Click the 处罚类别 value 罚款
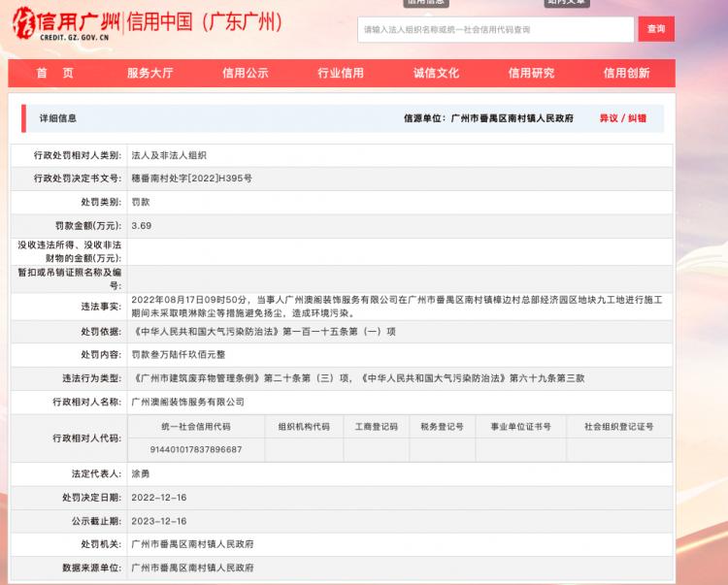728x585 pixels. pos(141,202)
